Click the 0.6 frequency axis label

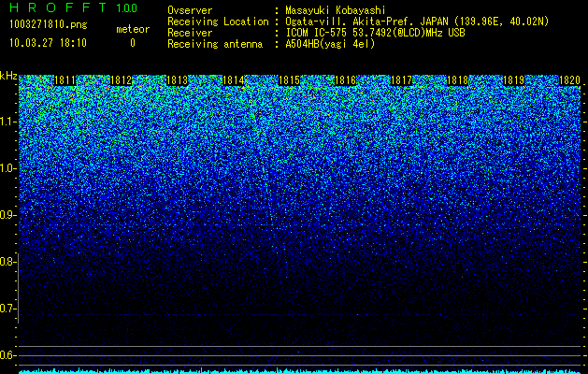(x=7, y=355)
